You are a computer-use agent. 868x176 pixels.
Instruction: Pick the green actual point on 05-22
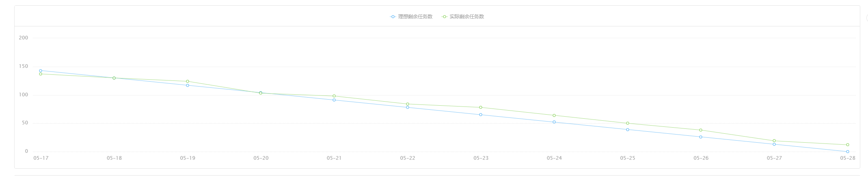408,104
